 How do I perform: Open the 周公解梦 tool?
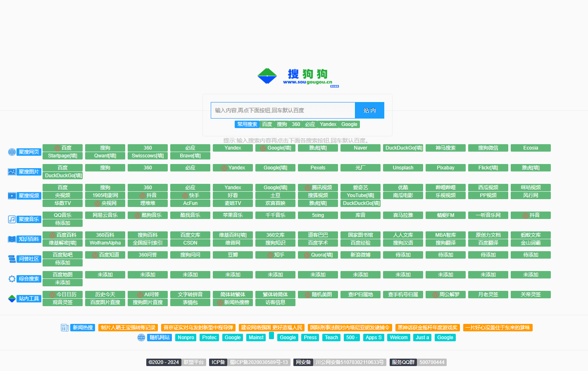click(x=445, y=295)
